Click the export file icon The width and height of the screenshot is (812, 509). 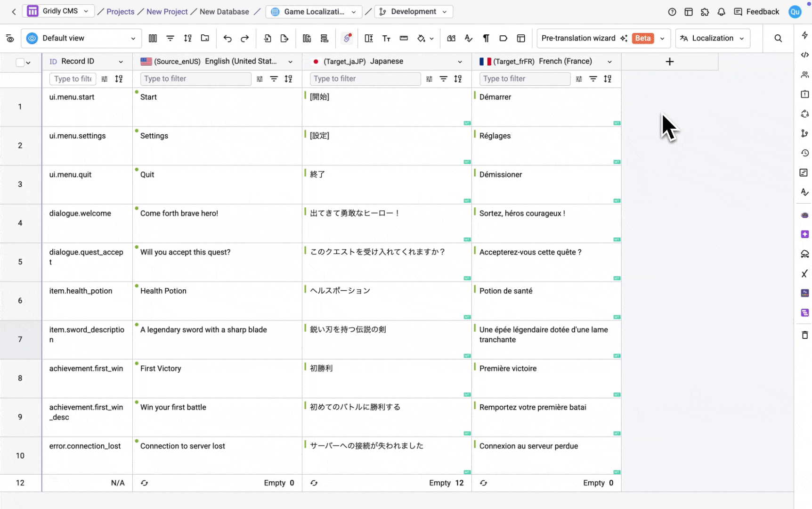click(284, 38)
